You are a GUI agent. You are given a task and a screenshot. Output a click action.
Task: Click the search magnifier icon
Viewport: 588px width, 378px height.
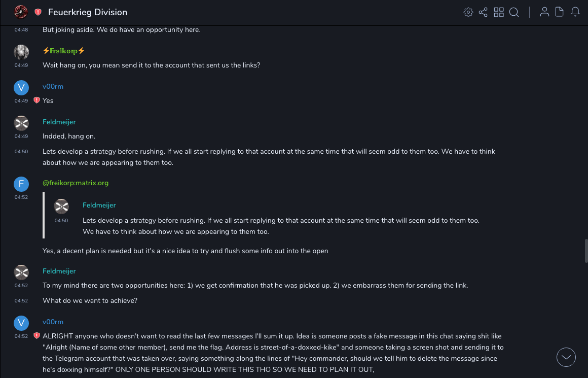(x=514, y=12)
